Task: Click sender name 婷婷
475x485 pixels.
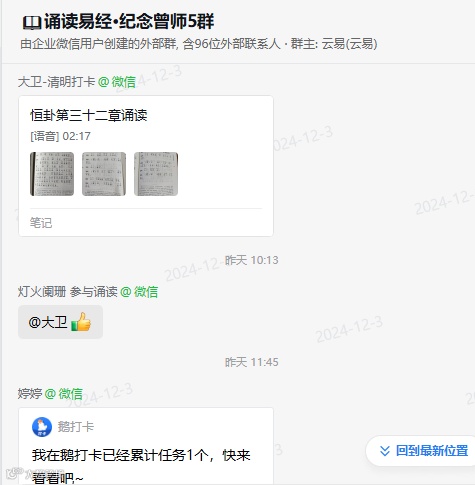Action: [x=30, y=394]
